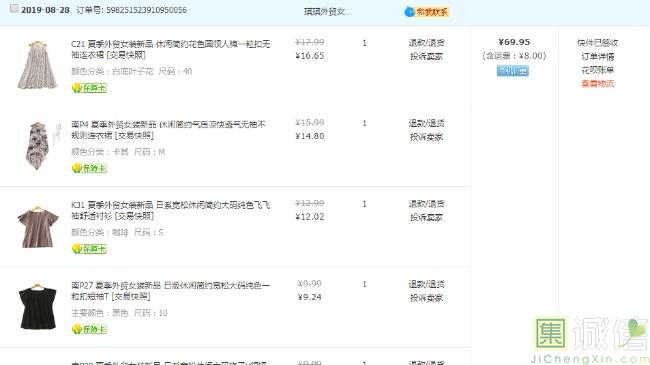Click the 保障卡 badge under P27 black T-shirt
Screen dimensions: 650x365
90,329
